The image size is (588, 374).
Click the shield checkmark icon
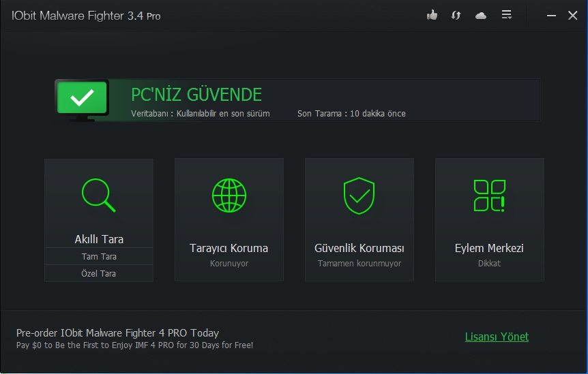coord(359,196)
